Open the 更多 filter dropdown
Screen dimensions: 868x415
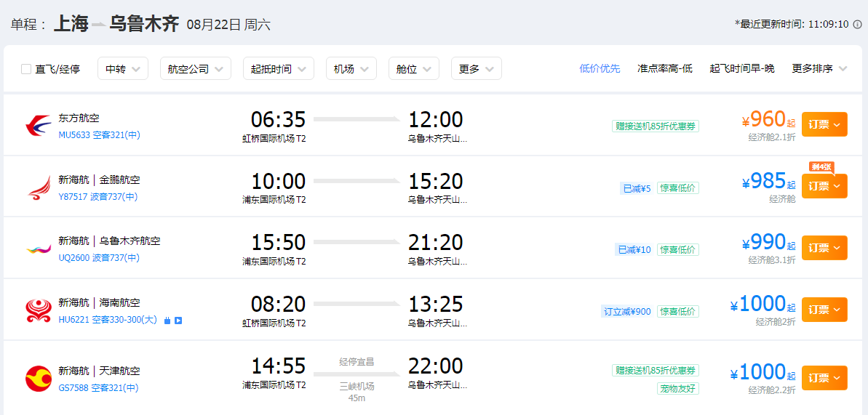click(x=477, y=68)
